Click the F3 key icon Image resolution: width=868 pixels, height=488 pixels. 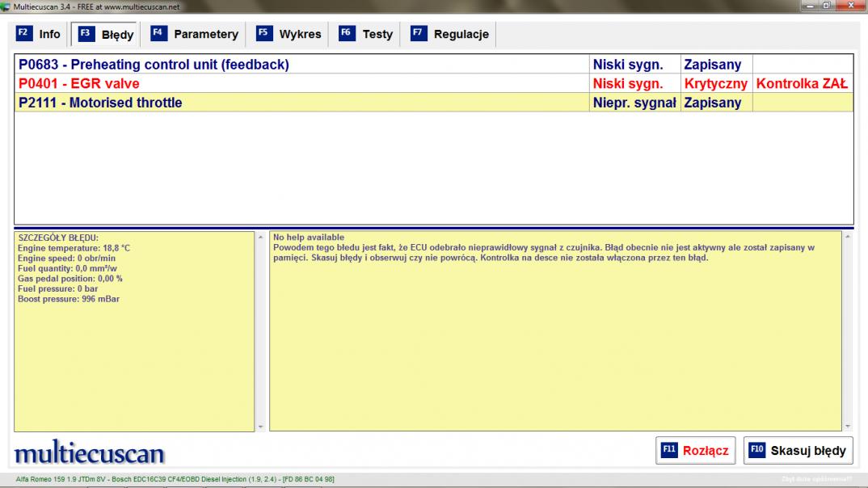coord(86,34)
